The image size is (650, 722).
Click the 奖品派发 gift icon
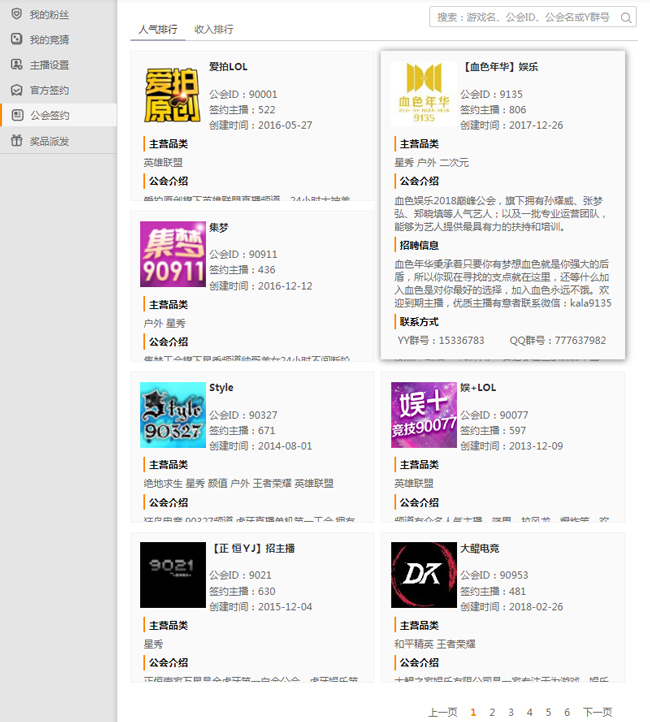click(x=16, y=141)
